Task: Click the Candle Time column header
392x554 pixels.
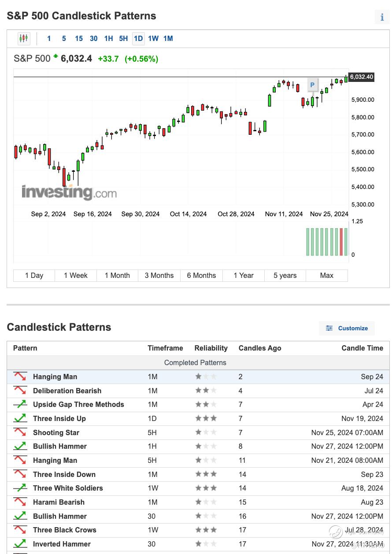Action: pos(362,348)
